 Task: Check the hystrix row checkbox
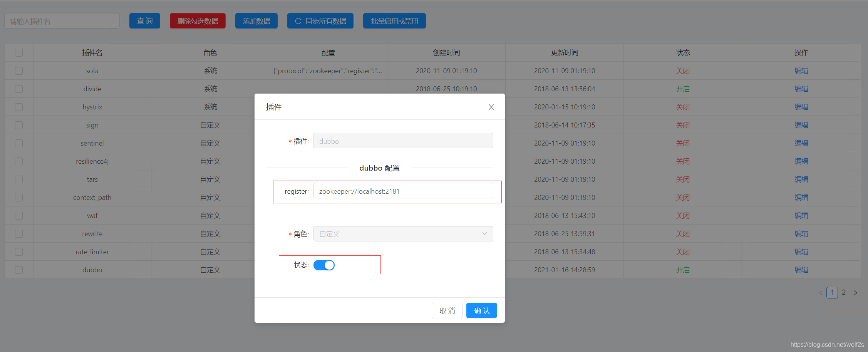[19, 107]
